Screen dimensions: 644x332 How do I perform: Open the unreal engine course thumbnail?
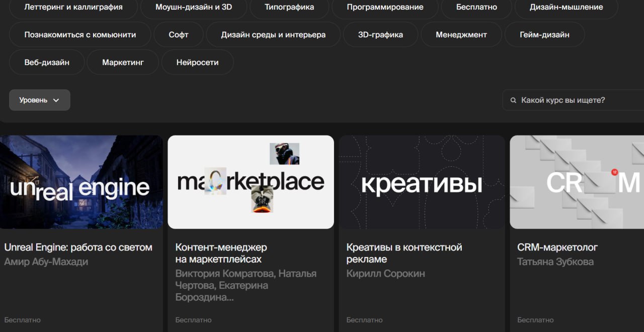81,182
